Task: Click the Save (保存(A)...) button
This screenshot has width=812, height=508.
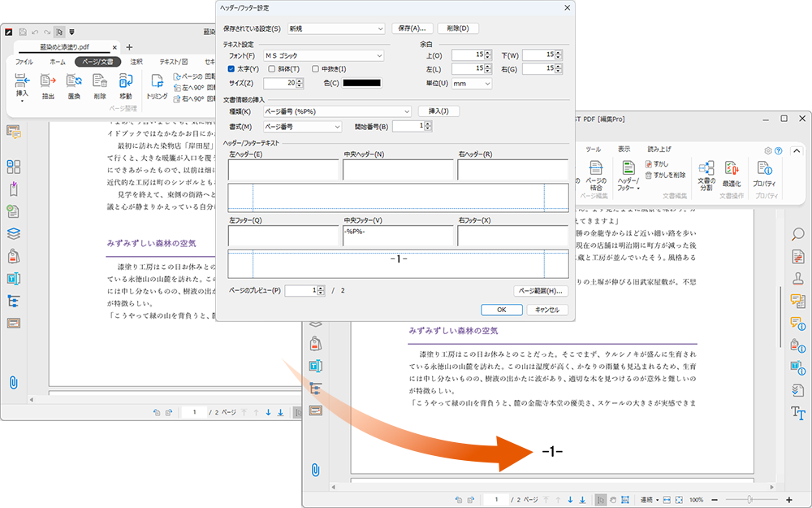Action: pyautogui.click(x=412, y=28)
